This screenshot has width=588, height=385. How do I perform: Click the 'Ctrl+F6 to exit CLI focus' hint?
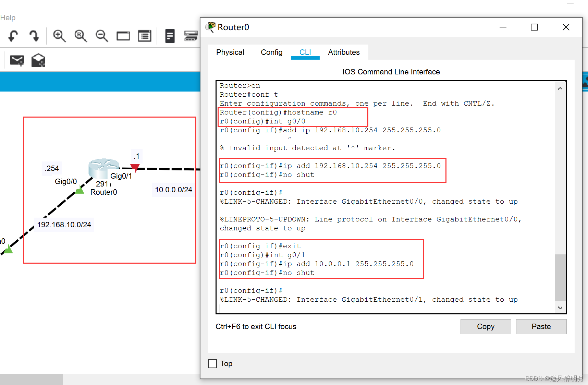point(256,327)
